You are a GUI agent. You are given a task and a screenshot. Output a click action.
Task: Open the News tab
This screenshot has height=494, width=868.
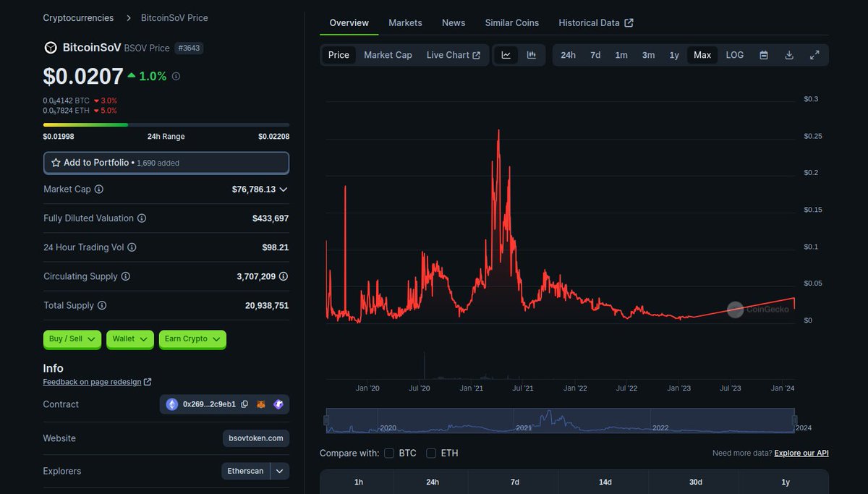pos(454,22)
